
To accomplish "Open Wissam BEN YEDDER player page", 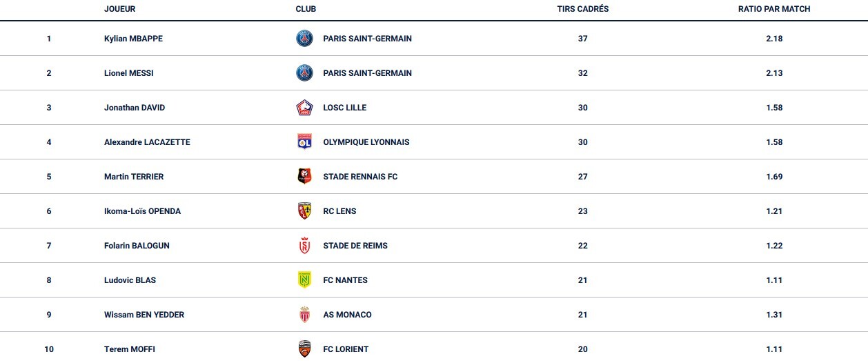I will [x=144, y=315].
